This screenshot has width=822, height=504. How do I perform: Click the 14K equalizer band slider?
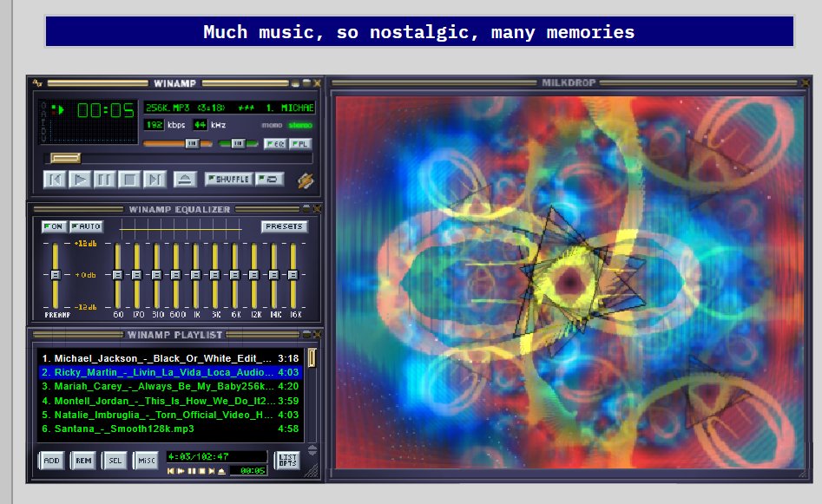[273, 275]
